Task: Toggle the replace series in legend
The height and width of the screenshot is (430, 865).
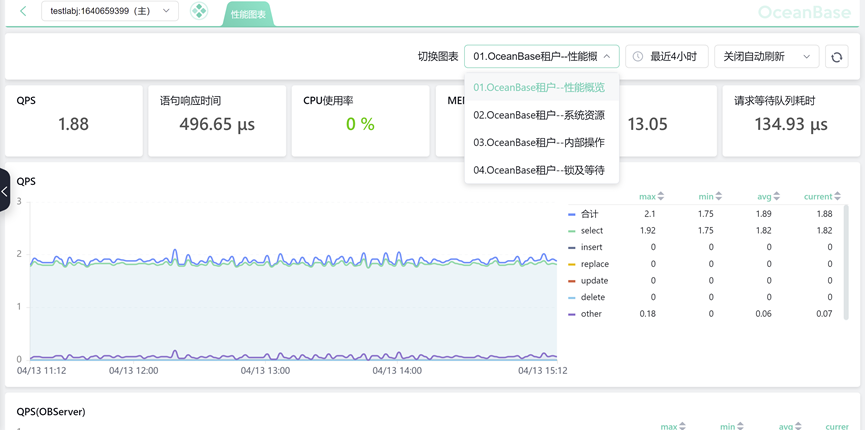Action: click(589, 264)
